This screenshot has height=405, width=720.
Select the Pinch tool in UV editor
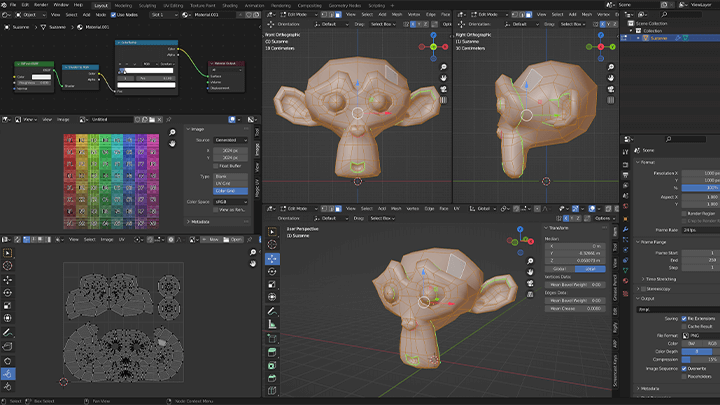pyautogui.click(x=8, y=387)
